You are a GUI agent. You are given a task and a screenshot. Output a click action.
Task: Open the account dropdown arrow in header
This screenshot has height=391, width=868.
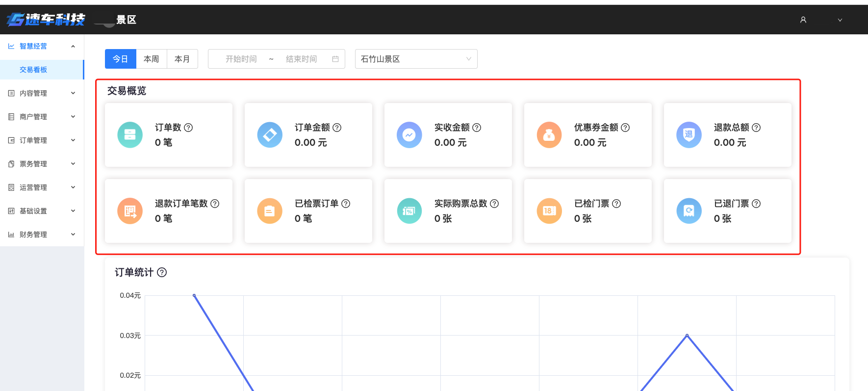(840, 20)
